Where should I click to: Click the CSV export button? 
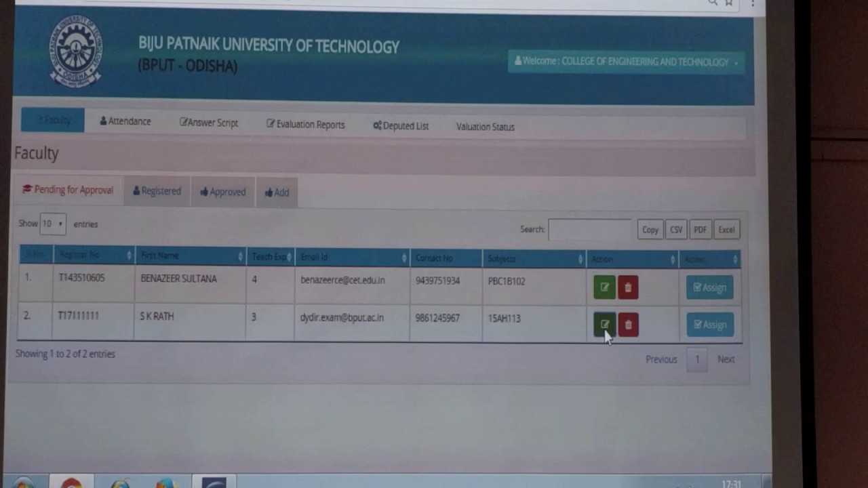click(x=676, y=230)
